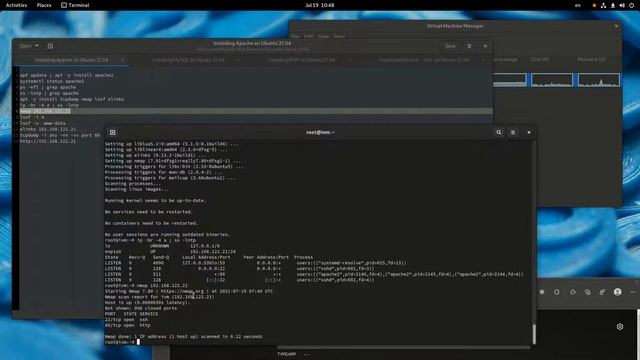Click the 'lsof -i 4' line in editor
The height and width of the screenshot is (360, 640).
click(32, 117)
